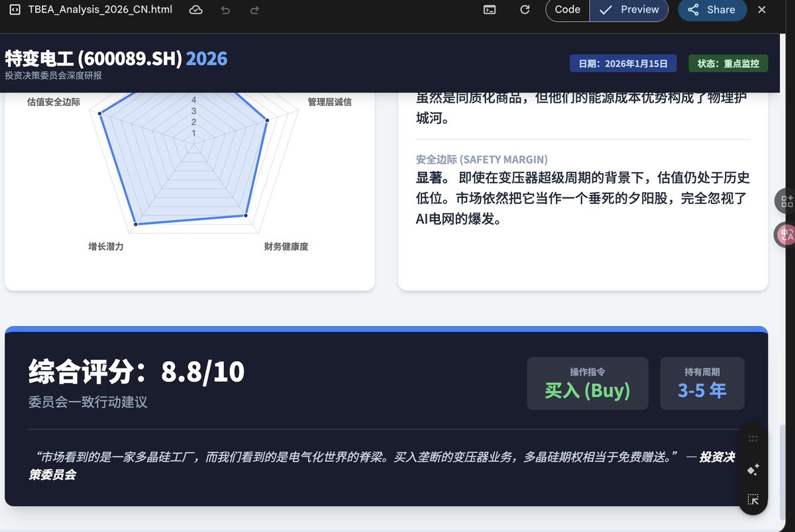Click the subtitle 投资决策委员会深度研报
This screenshot has height=532, width=795.
54,76
